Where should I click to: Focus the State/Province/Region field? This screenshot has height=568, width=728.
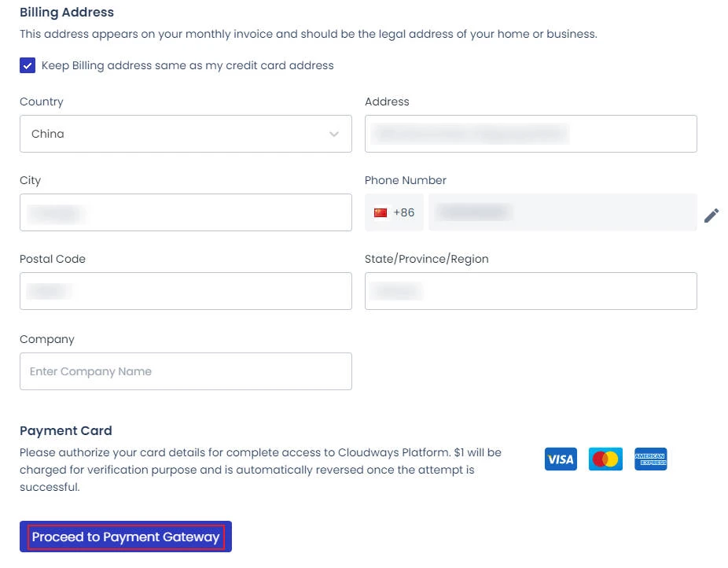point(531,291)
